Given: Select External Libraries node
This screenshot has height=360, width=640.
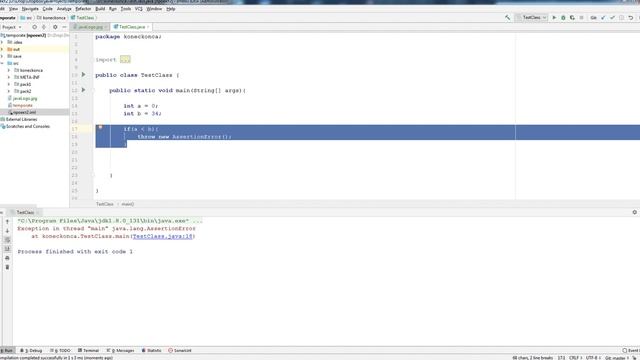Looking at the screenshot, I should click(x=21, y=119).
